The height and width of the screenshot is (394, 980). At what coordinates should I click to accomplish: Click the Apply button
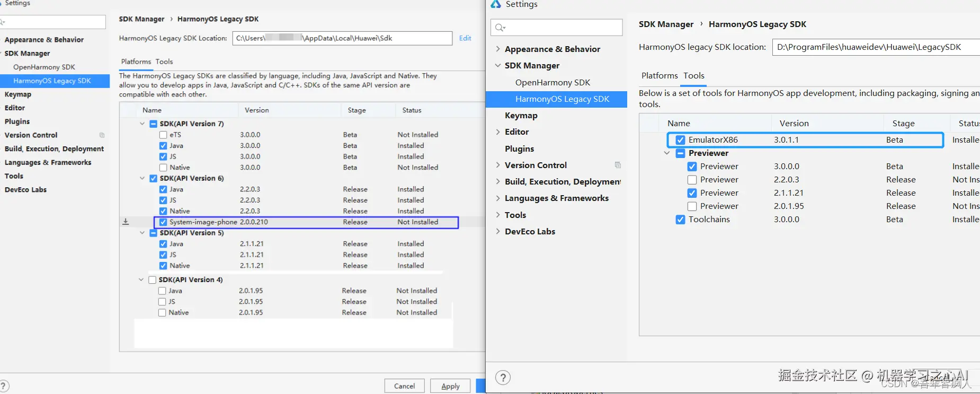pyautogui.click(x=450, y=386)
